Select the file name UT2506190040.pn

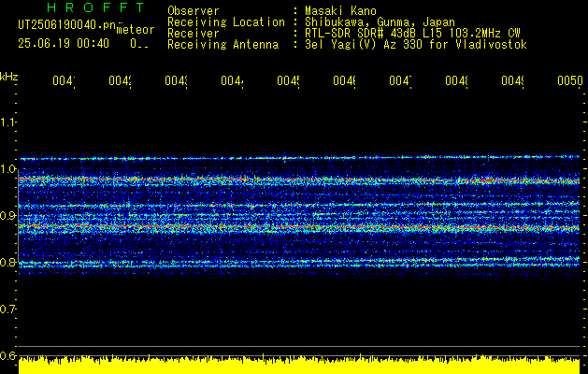[67, 25]
